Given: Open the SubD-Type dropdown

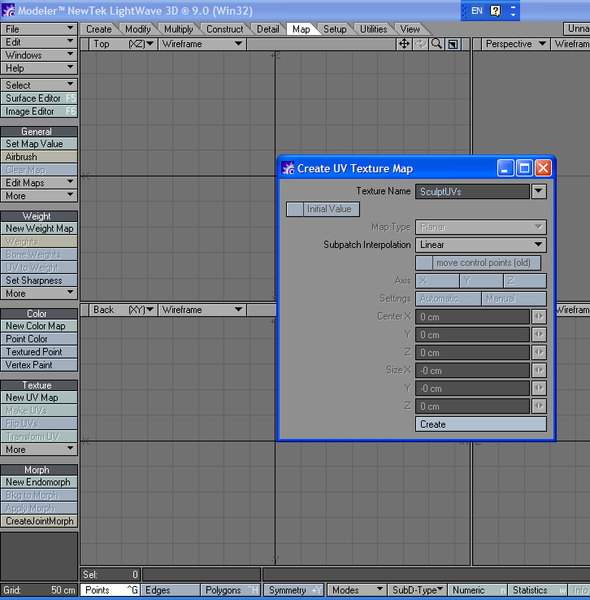Looking at the screenshot, I should point(417,590).
